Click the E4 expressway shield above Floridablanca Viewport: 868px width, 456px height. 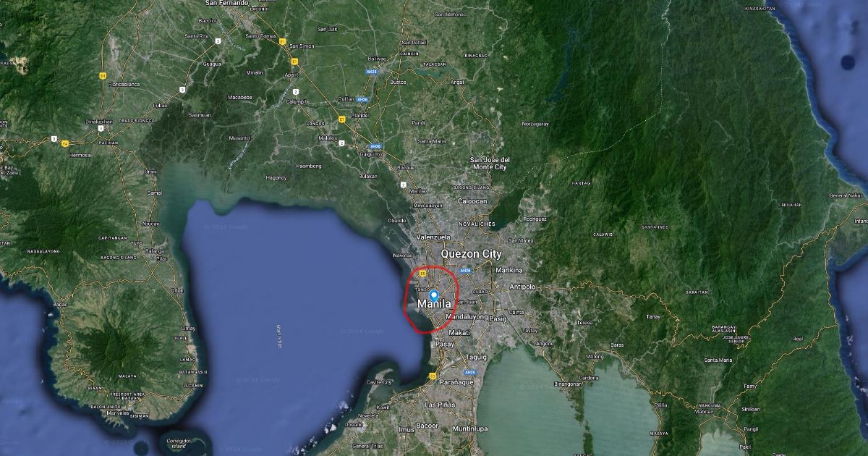[103, 75]
